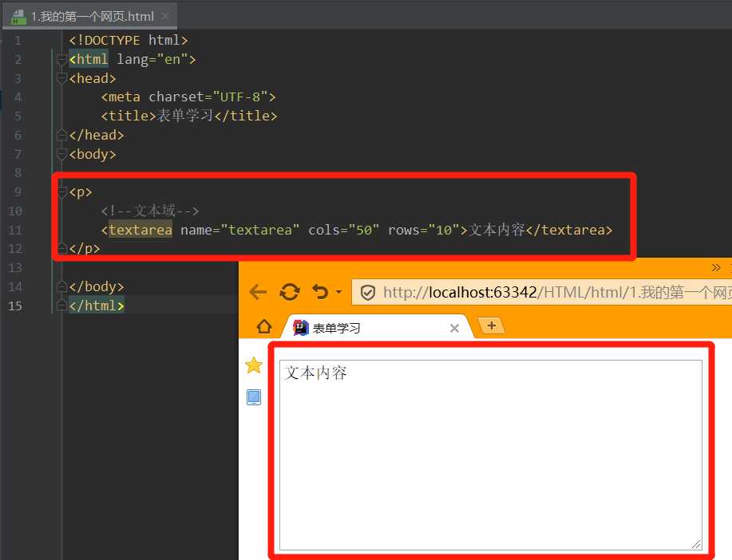Click the fold end marker at </head>

(61, 135)
